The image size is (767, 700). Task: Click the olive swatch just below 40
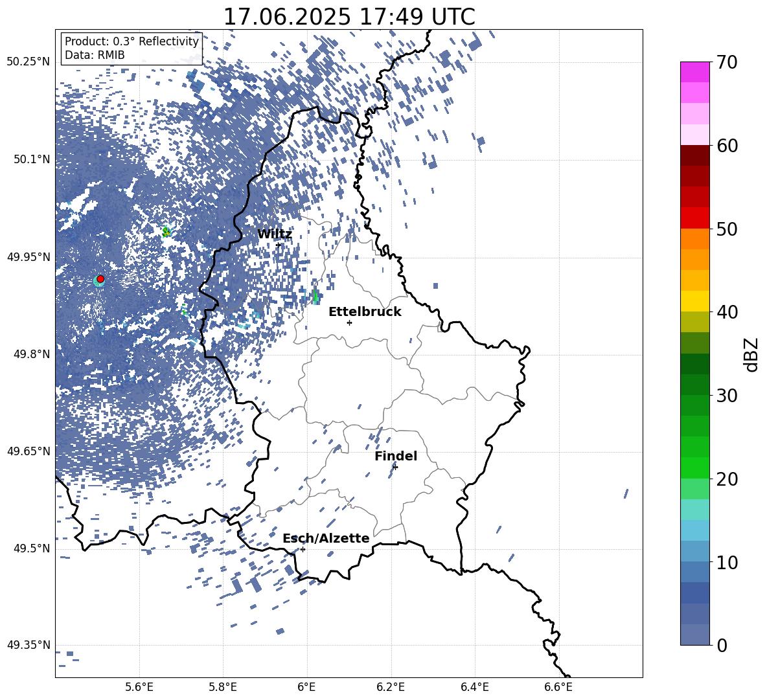coord(694,322)
